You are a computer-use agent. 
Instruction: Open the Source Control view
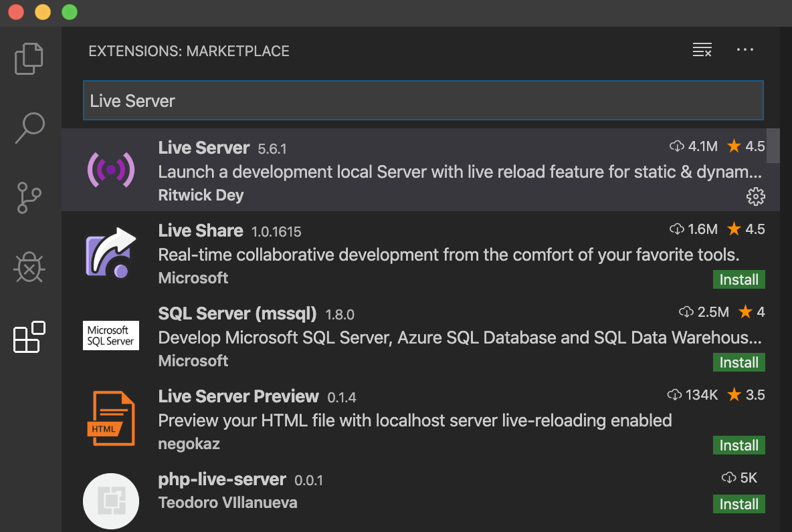coord(29,197)
